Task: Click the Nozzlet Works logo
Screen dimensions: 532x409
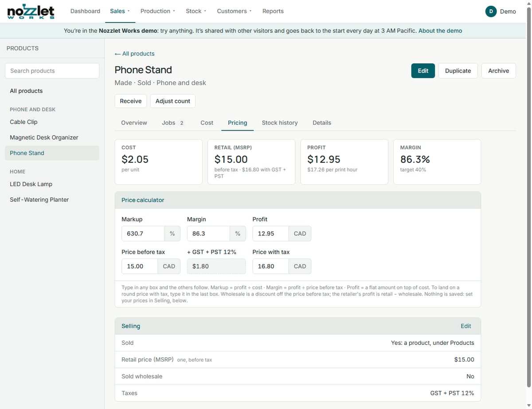Action: 31,11
